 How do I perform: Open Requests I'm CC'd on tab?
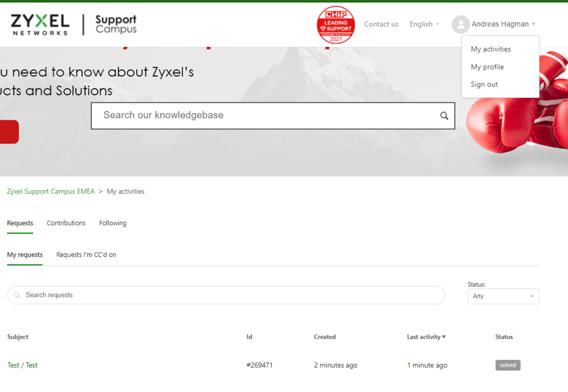coord(86,255)
